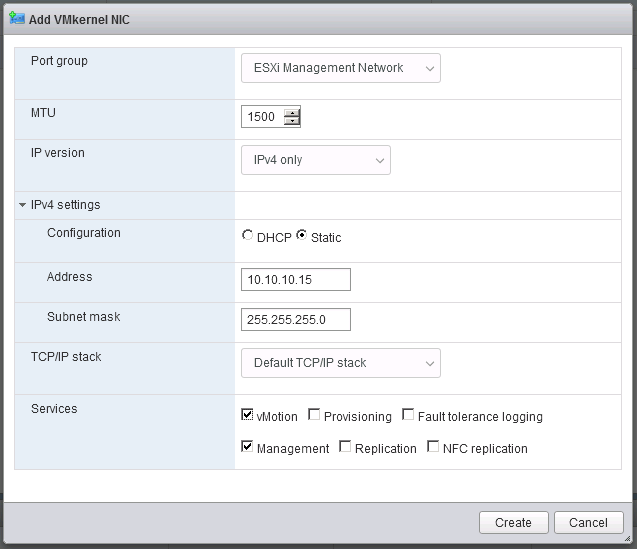Collapse the IPv4 settings section

coord(22,205)
